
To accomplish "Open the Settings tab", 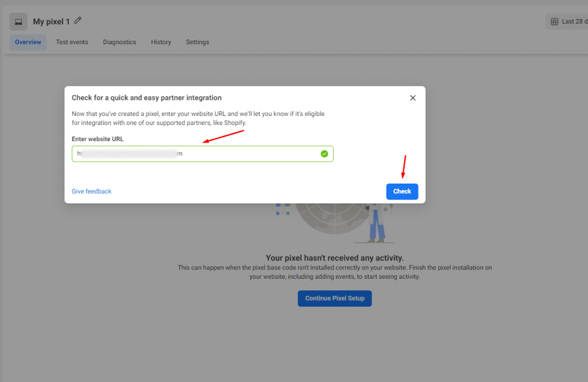I will (x=197, y=42).
